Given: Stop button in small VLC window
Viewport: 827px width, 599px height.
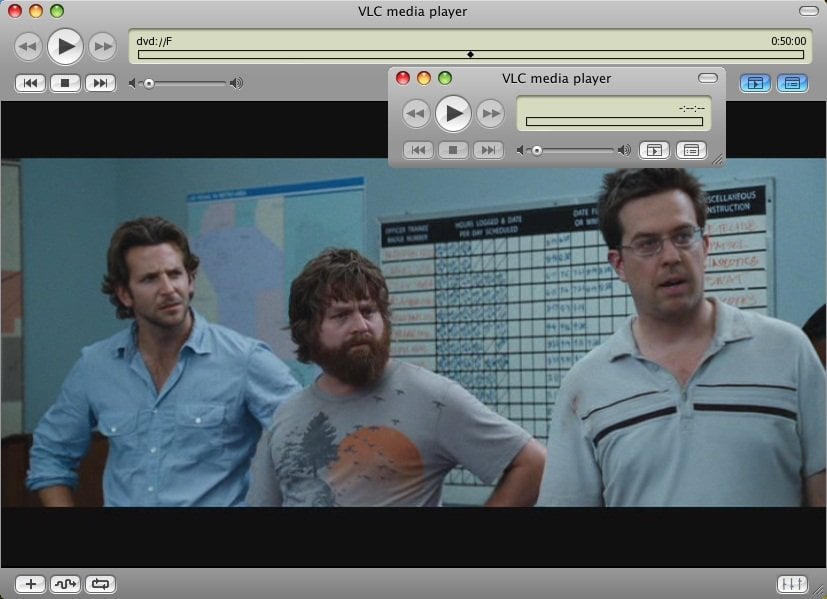Looking at the screenshot, I should 453,150.
